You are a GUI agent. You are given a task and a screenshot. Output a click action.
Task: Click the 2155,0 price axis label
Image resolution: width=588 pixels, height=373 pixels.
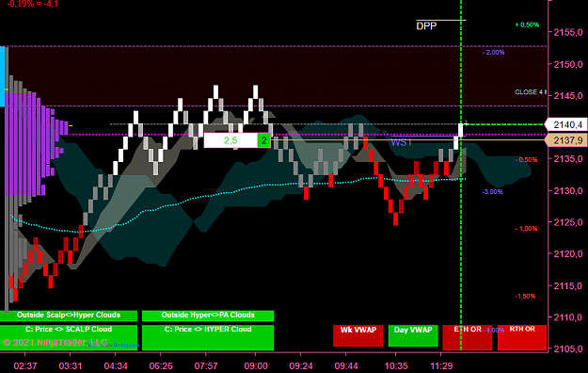tap(568, 32)
